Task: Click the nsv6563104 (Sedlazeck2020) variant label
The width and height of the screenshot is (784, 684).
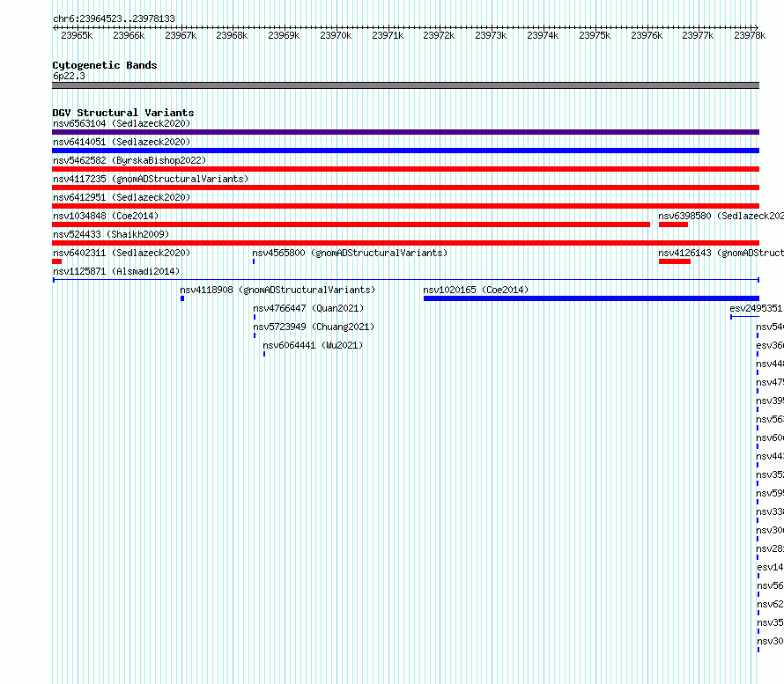Action: point(122,123)
